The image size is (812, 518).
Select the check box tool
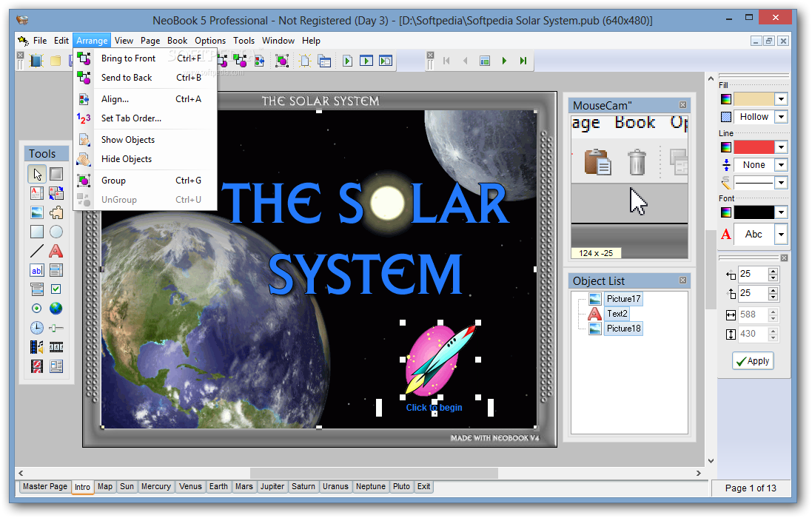click(x=56, y=289)
